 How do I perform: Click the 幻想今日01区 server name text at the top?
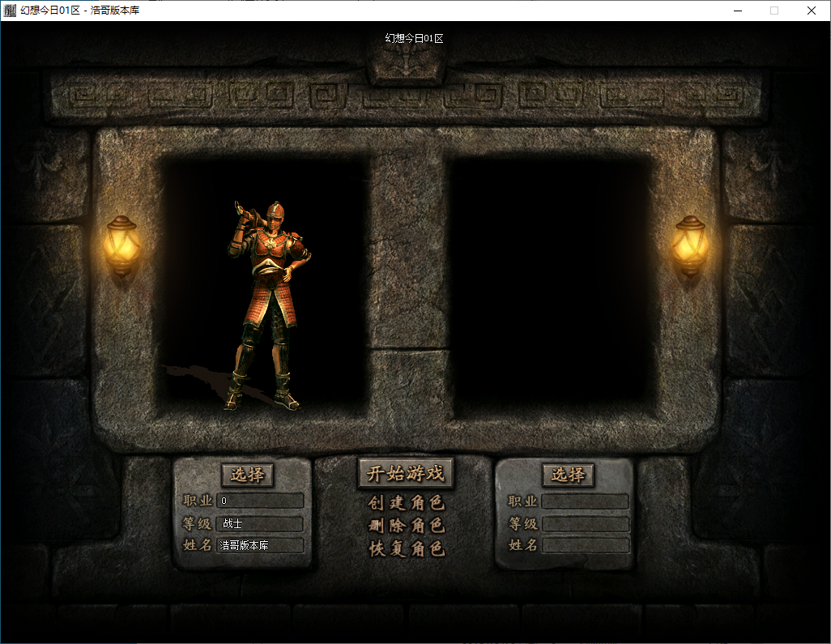point(414,38)
